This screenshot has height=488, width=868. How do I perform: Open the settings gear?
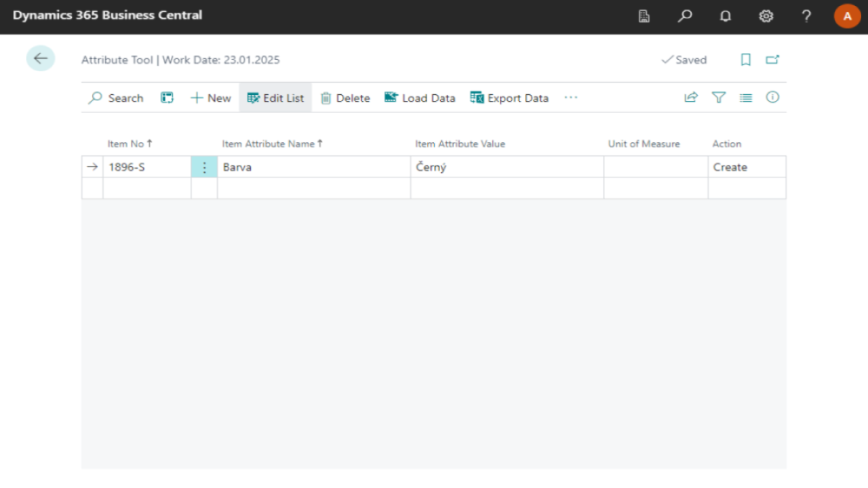[x=766, y=16]
